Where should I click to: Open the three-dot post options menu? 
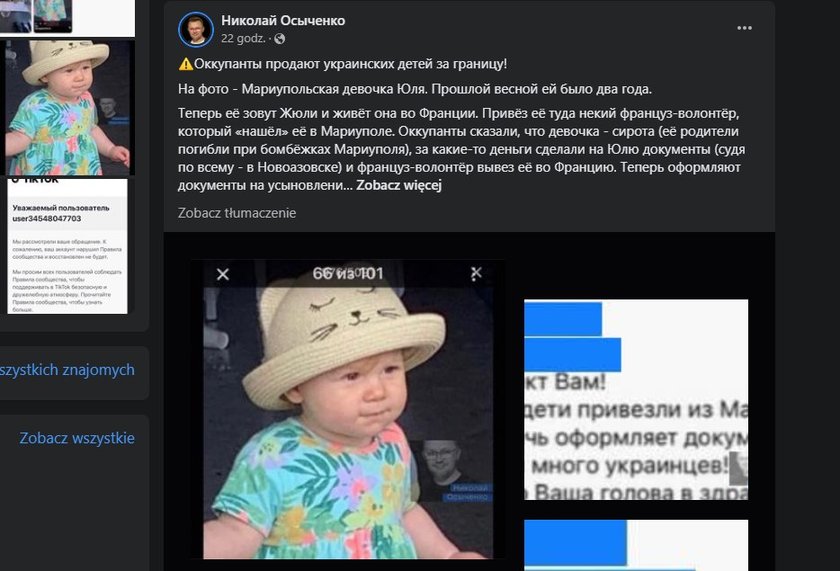[x=744, y=28]
